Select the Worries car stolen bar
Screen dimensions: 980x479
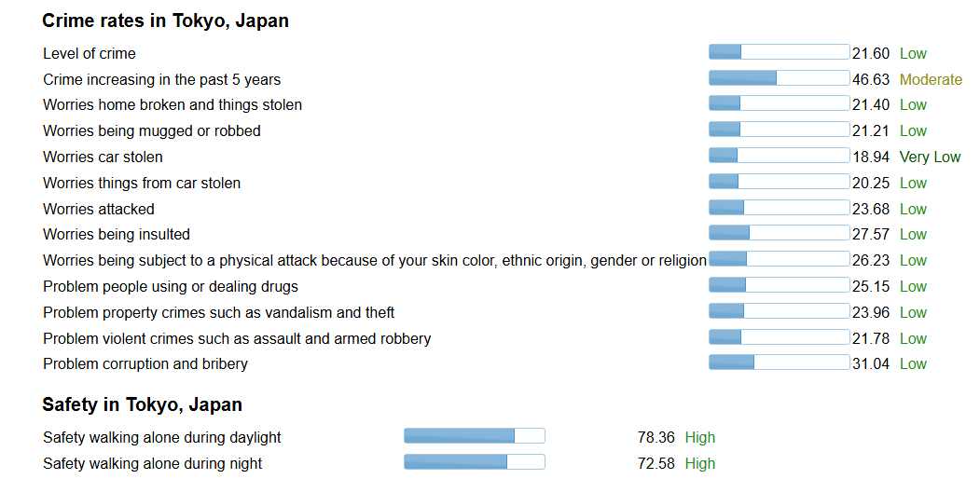(x=779, y=157)
